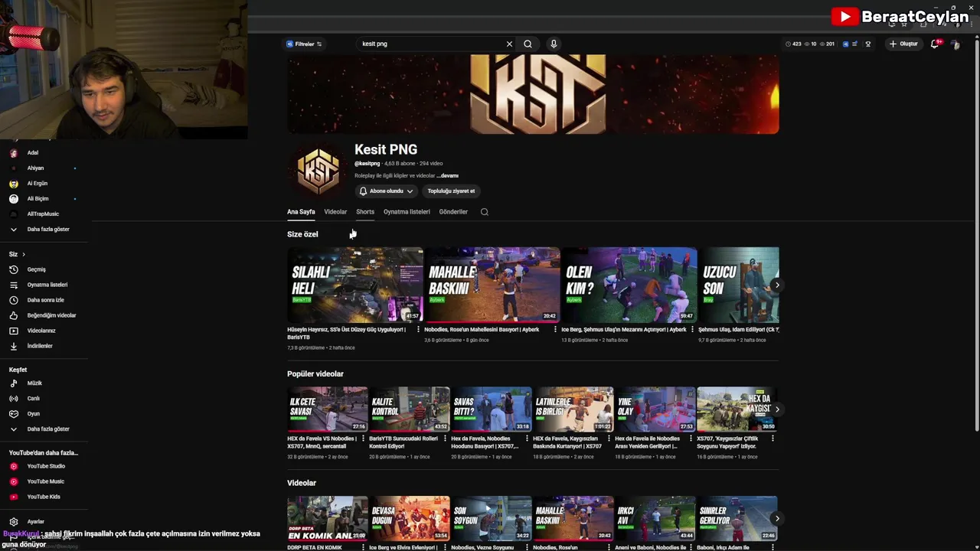
Task: Show next videos in Size özel row
Action: coord(777,285)
